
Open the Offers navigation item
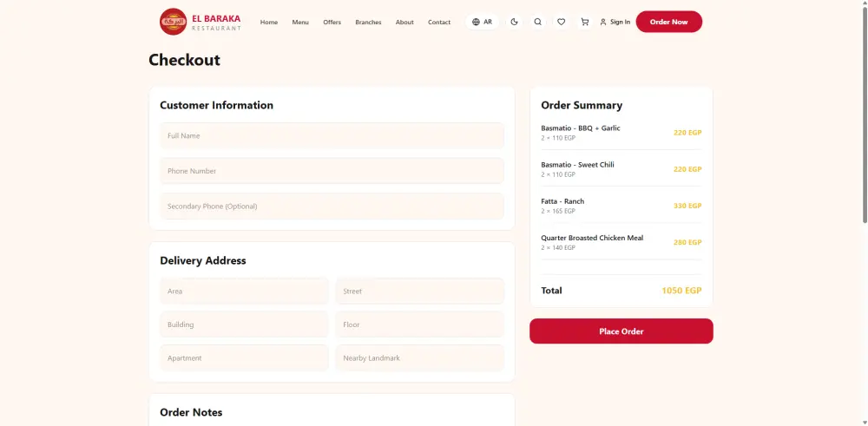point(332,23)
